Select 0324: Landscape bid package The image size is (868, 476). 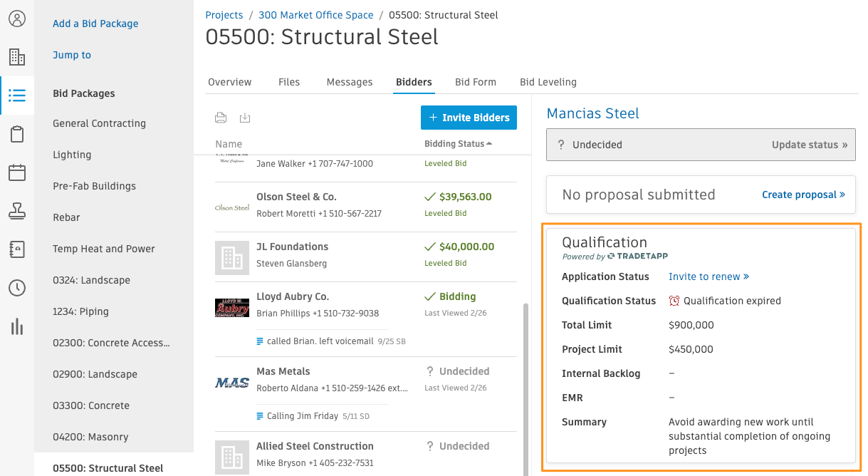coord(91,280)
